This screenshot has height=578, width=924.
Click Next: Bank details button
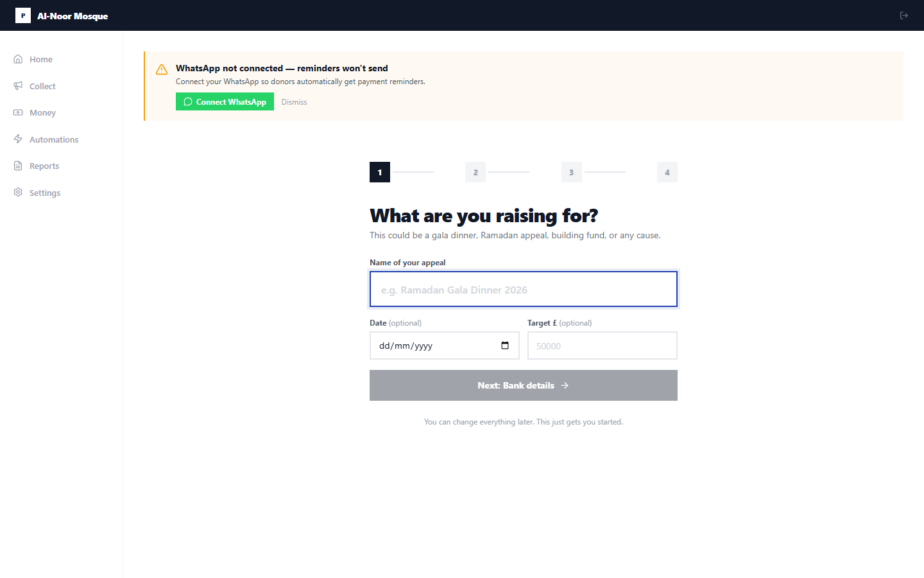pyautogui.click(x=523, y=385)
